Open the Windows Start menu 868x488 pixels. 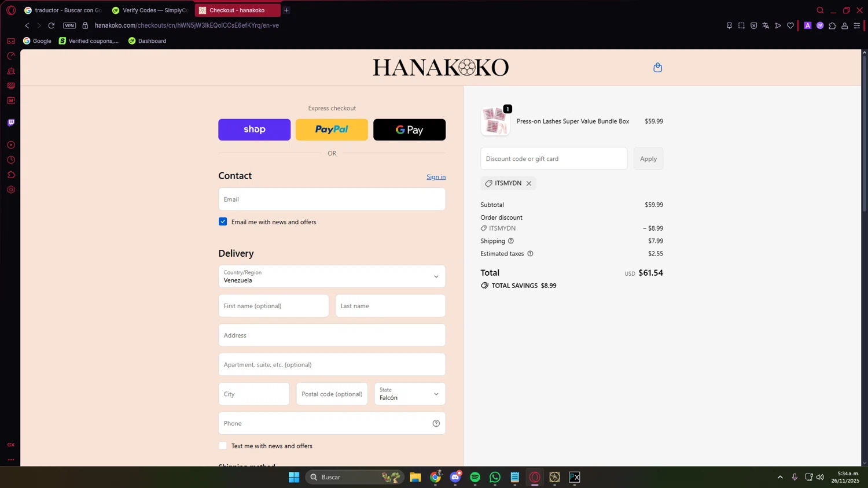(x=294, y=477)
